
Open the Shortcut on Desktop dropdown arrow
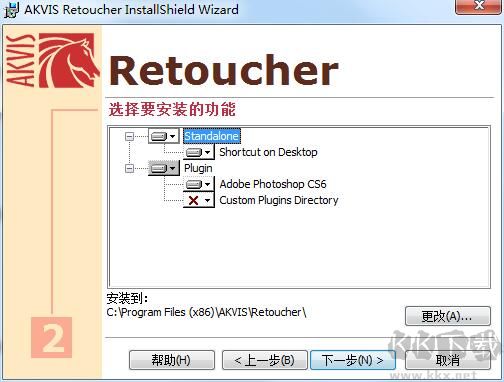point(208,152)
